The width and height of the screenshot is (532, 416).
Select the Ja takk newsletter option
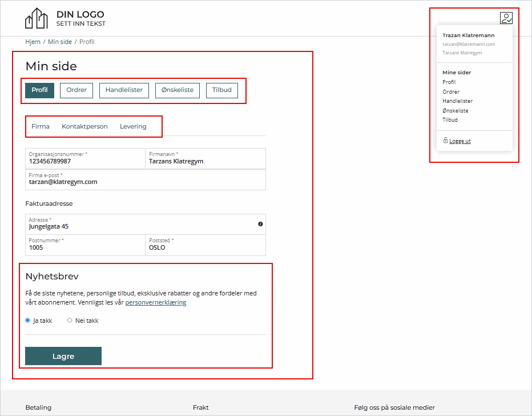click(x=28, y=321)
